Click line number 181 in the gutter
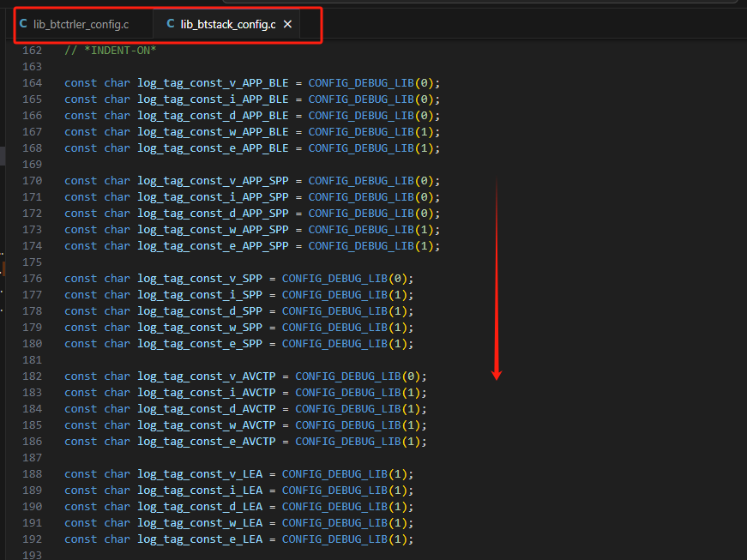This screenshot has height=560, width=747. (33, 360)
